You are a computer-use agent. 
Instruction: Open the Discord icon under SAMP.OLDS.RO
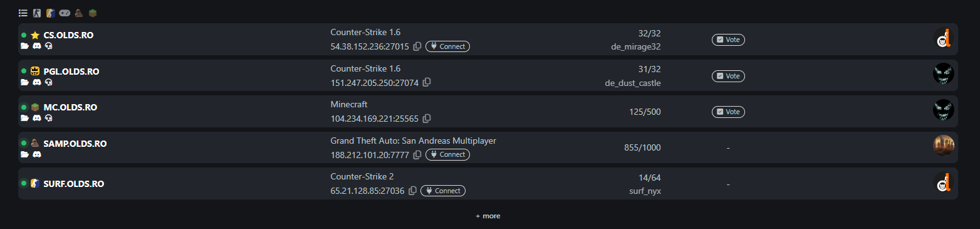pyautogui.click(x=36, y=154)
